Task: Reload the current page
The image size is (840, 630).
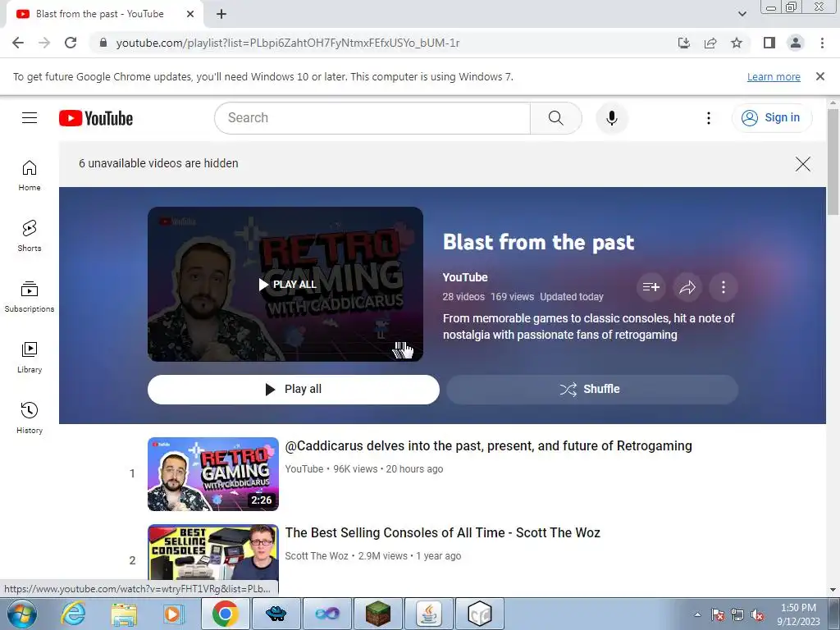Action: (71, 43)
